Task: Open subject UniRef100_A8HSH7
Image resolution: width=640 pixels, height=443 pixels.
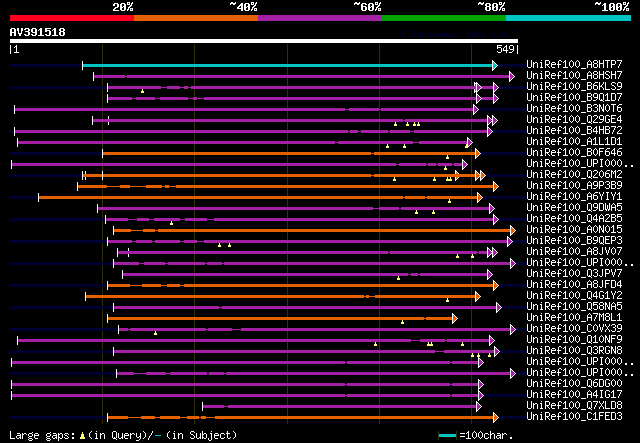Action: pos(574,76)
